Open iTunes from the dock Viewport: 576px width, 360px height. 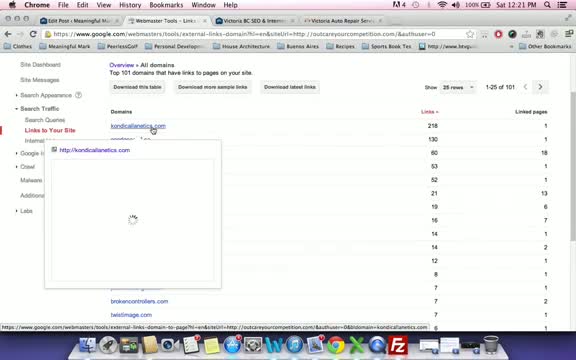tap(294, 345)
